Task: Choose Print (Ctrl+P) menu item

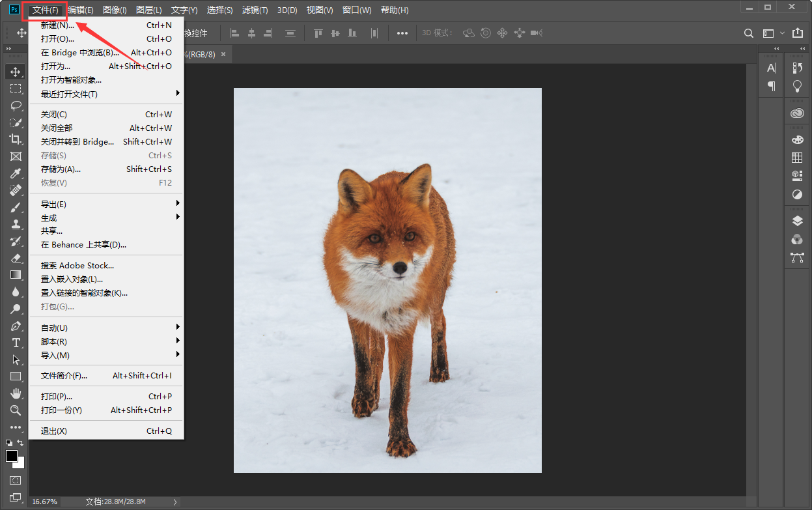Action: [x=107, y=397]
